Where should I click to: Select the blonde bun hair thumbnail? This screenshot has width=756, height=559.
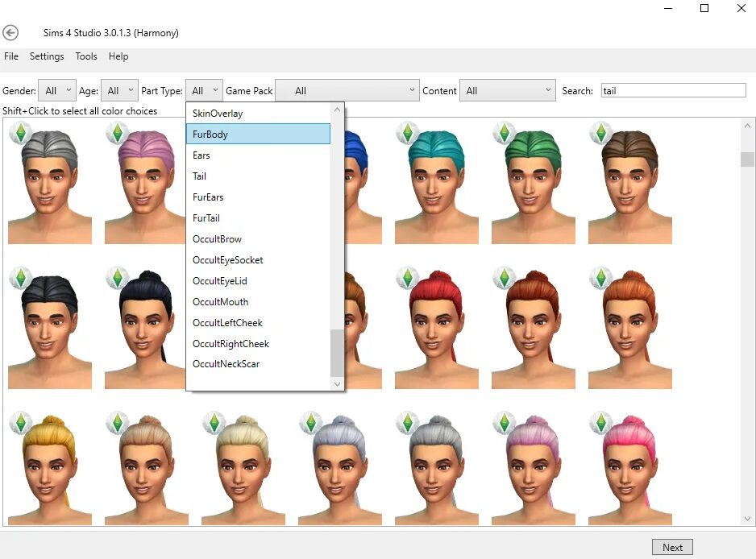pos(243,469)
